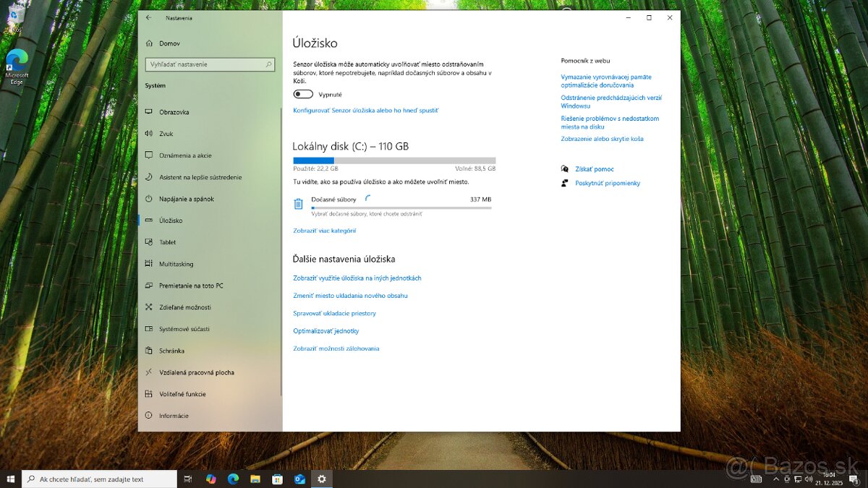Go to Informácie section

(174, 416)
